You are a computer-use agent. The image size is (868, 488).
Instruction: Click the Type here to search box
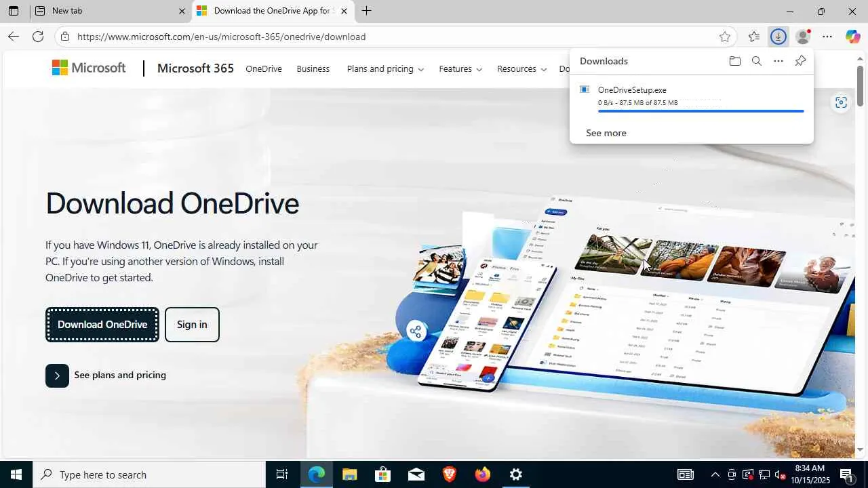click(x=149, y=474)
